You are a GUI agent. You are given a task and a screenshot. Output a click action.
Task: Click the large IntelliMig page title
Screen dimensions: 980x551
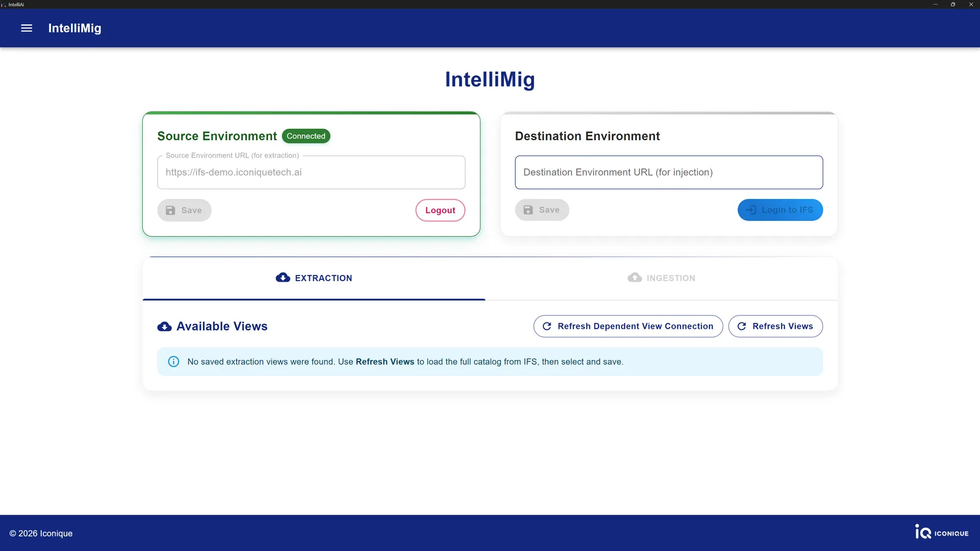[490, 80]
